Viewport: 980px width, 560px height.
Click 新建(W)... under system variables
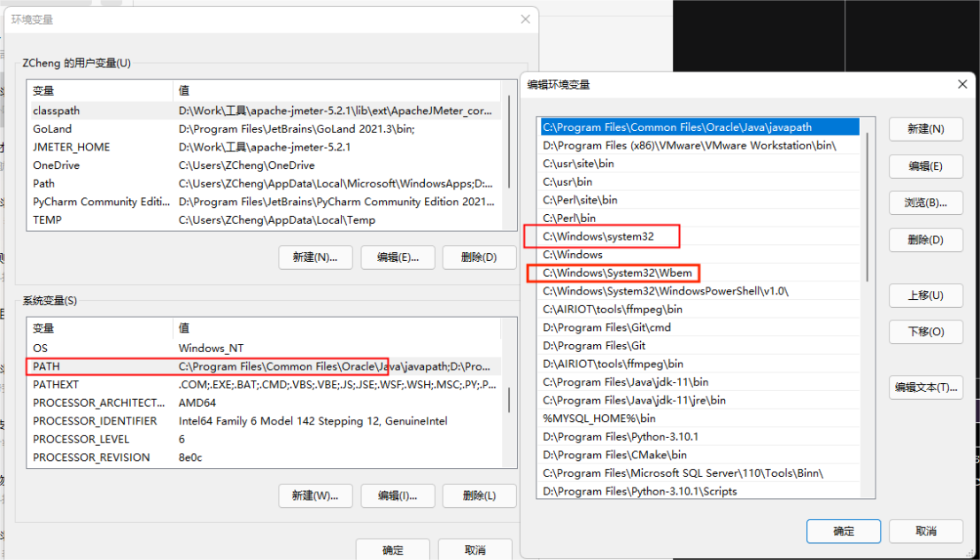tap(315, 495)
